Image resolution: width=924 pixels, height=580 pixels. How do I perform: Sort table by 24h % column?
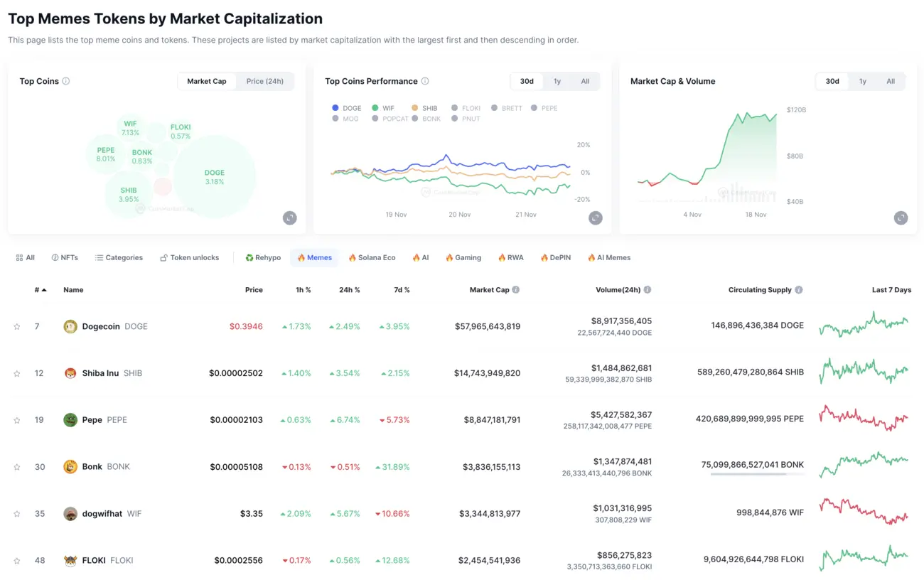point(349,290)
